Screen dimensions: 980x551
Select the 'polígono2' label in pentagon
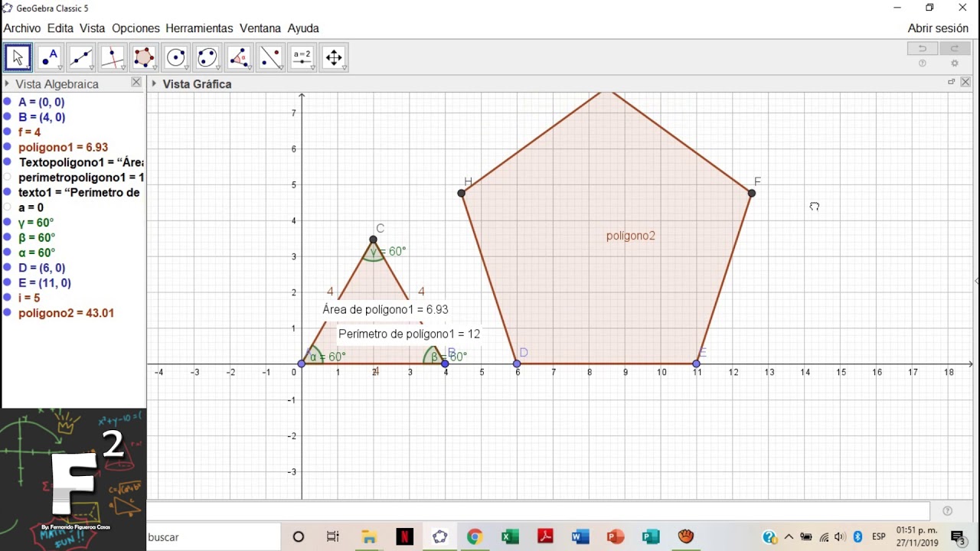click(x=631, y=236)
